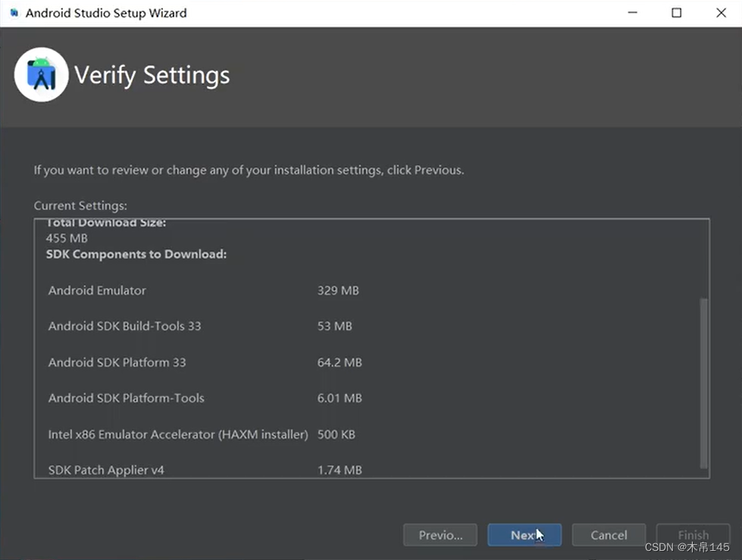Click the Previous button

440,534
